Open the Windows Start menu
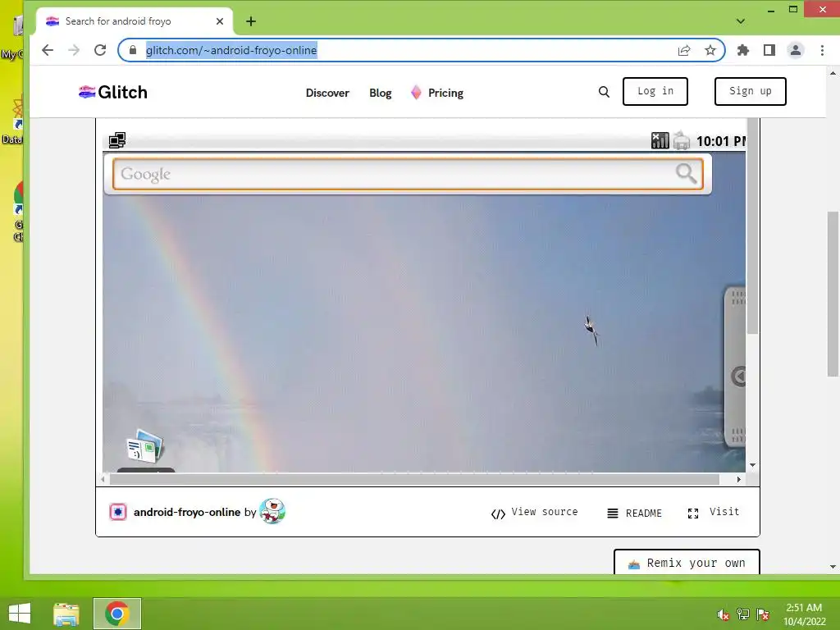This screenshot has height=630, width=840. tap(20, 614)
